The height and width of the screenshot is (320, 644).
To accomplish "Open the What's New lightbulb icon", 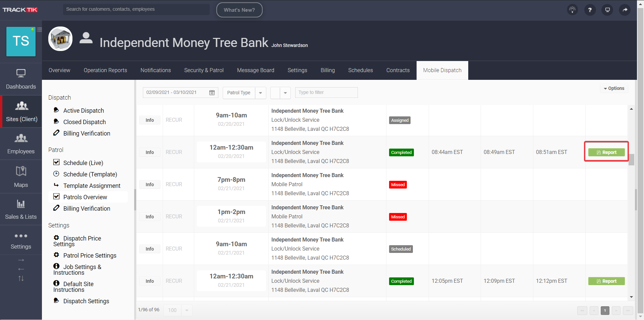I will point(572,10).
